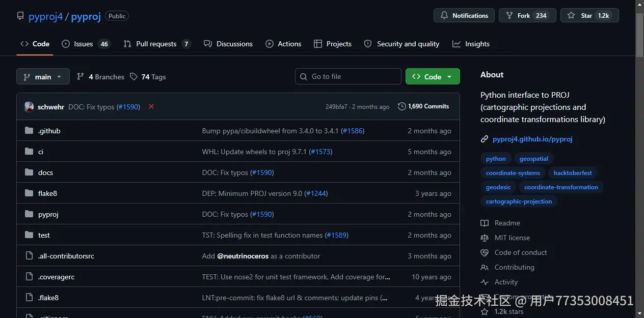Viewport: 644px width, 318px height.
Task: Click the folder icon beside pyproj directory
Action: coord(29,214)
